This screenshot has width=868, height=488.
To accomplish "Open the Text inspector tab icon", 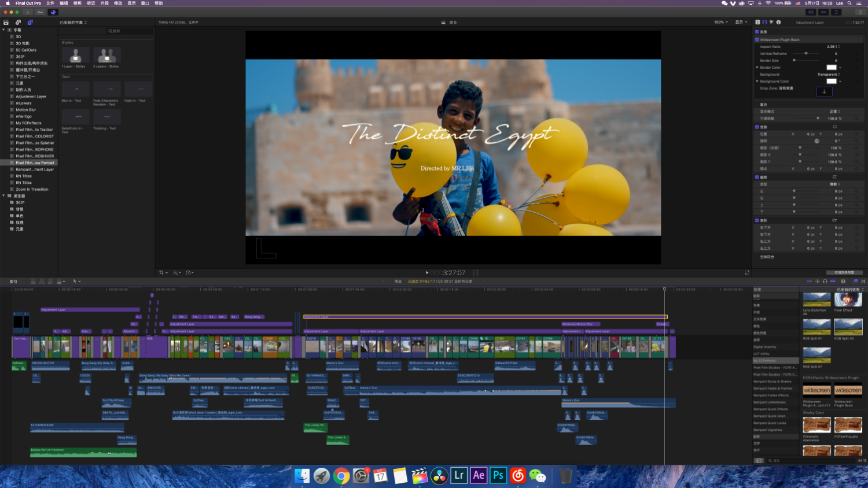I will click(x=757, y=23).
